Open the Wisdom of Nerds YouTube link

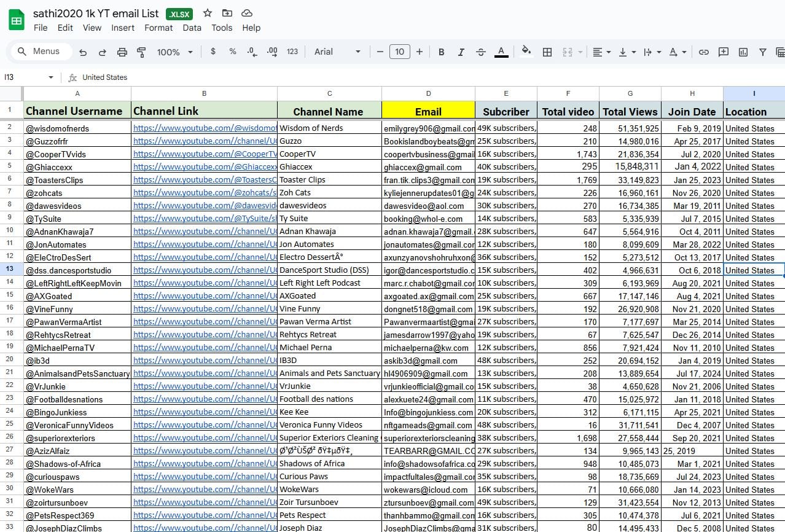204,128
